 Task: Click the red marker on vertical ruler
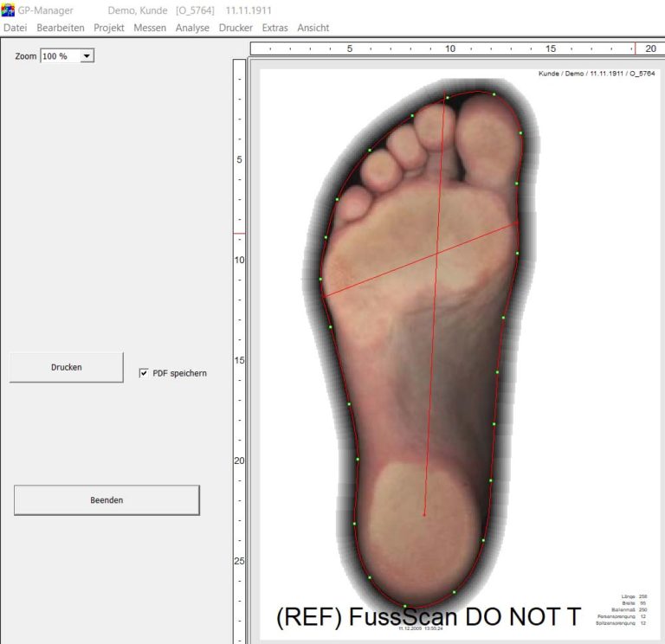(239, 233)
